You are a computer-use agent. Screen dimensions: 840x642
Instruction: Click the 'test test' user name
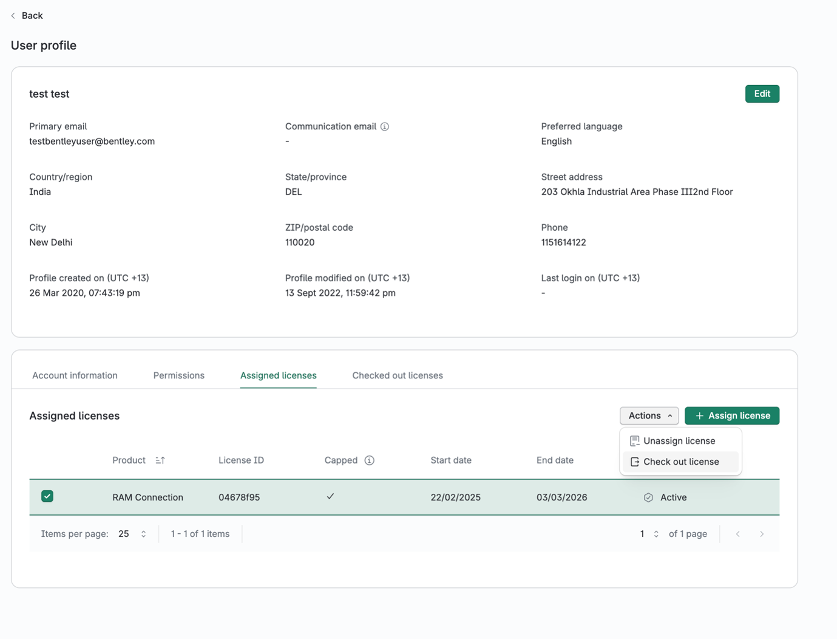coord(49,94)
